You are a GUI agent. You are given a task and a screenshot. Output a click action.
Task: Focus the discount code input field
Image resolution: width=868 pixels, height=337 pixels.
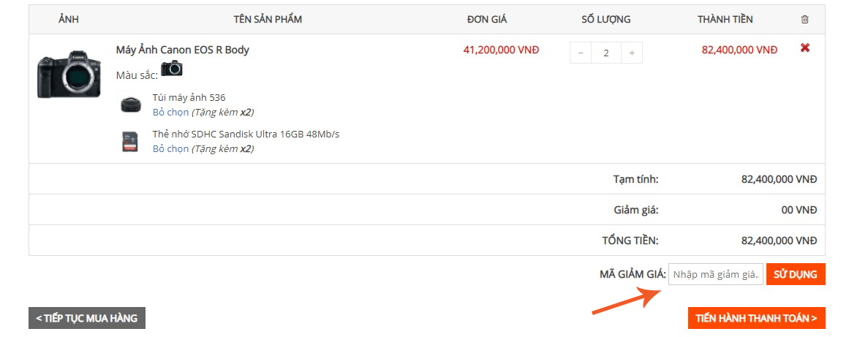716,274
